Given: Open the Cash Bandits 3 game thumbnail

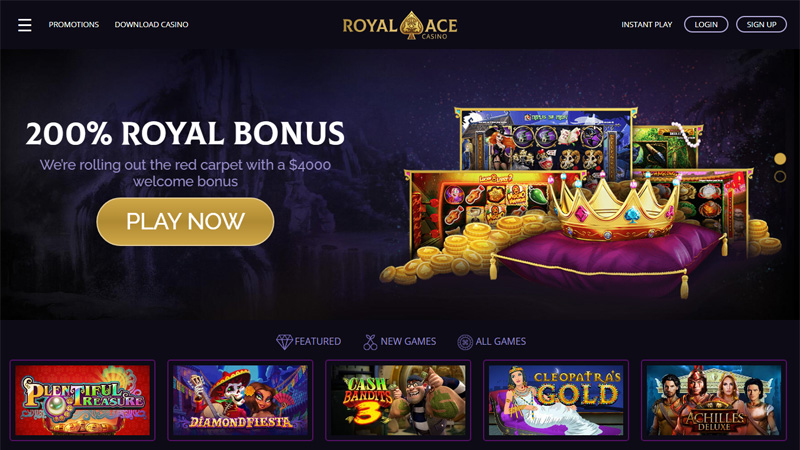Looking at the screenshot, I should [x=398, y=400].
